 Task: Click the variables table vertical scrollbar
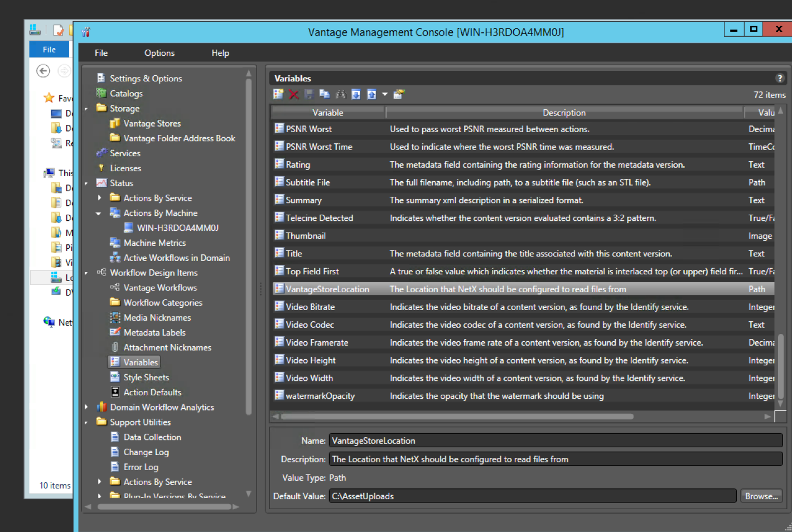tap(781, 367)
